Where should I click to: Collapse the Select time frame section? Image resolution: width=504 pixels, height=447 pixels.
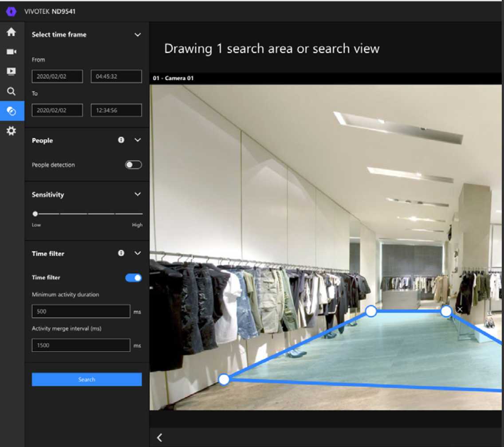coord(138,35)
